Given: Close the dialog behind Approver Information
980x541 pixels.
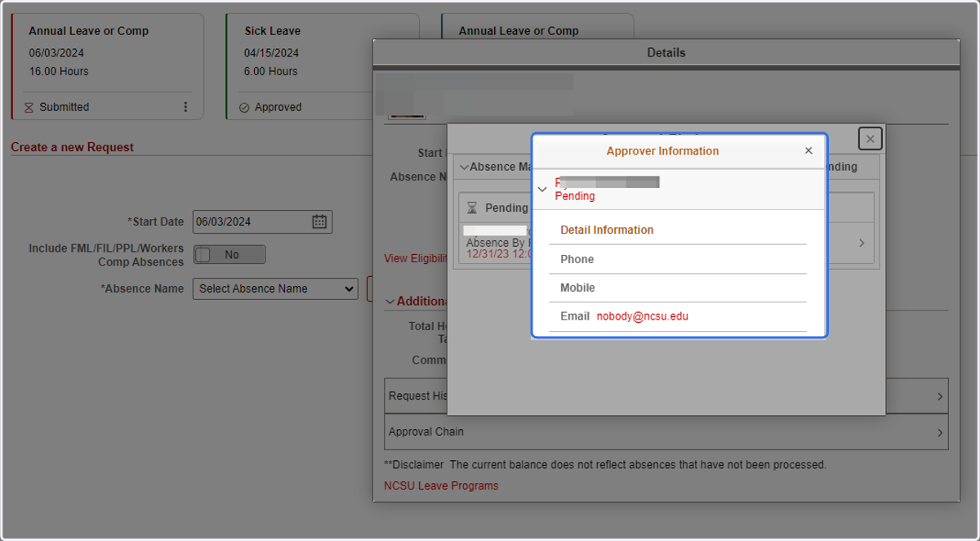Looking at the screenshot, I should [871, 139].
